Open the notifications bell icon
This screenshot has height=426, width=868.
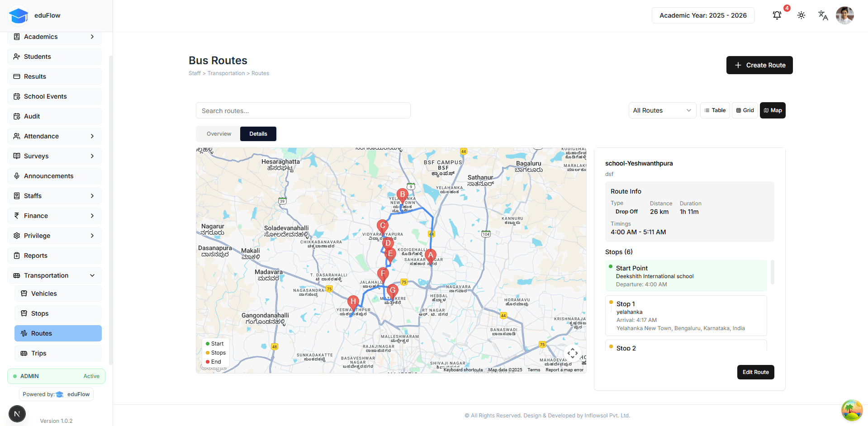[777, 15]
